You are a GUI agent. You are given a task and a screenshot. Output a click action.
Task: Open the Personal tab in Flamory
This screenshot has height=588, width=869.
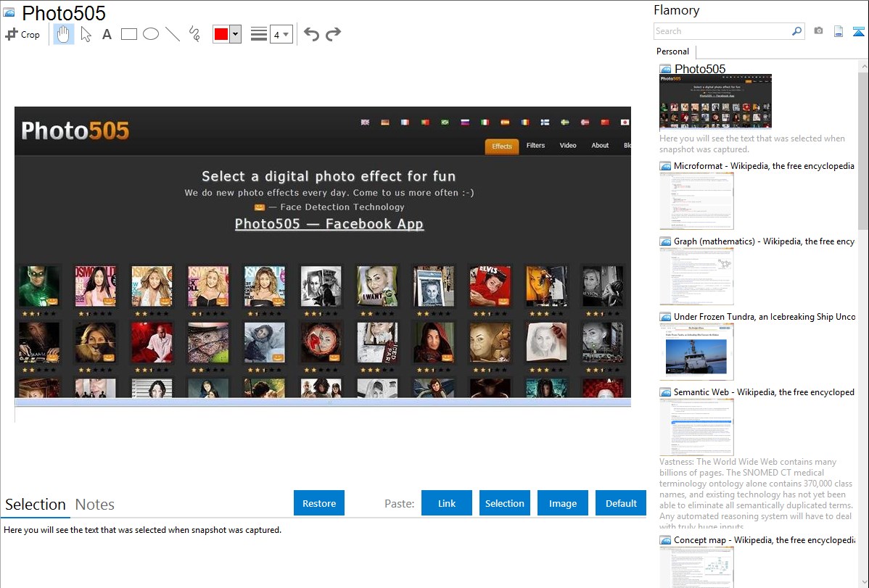(x=672, y=51)
